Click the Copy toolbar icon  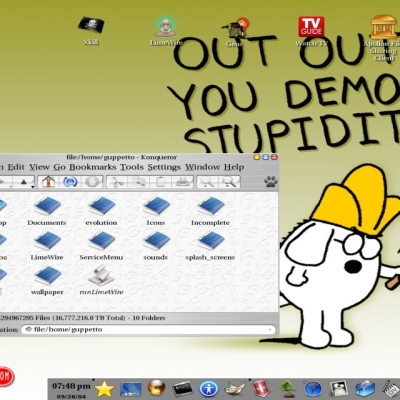click(x=139, y=182)
